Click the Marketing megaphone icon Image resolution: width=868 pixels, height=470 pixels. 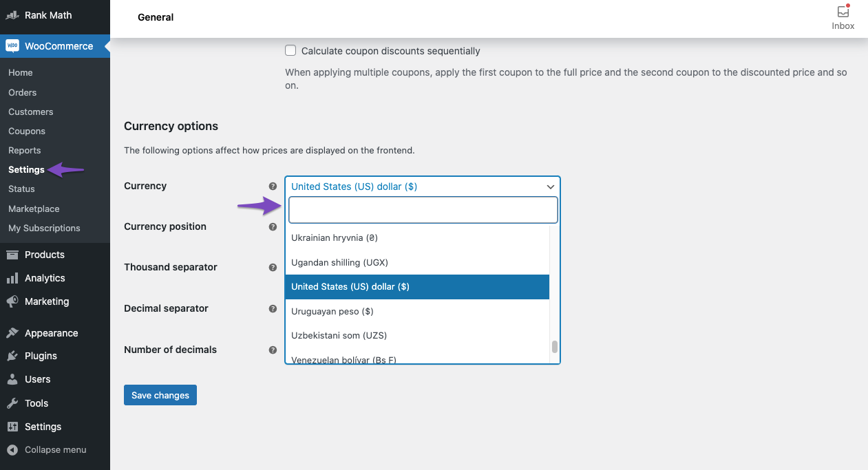[x=12, y=301]
